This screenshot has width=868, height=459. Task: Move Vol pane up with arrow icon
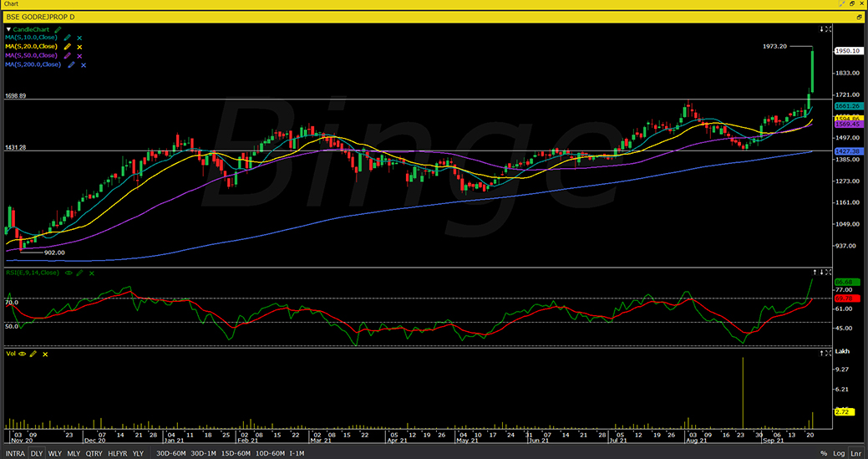click(x=822, y=353)
